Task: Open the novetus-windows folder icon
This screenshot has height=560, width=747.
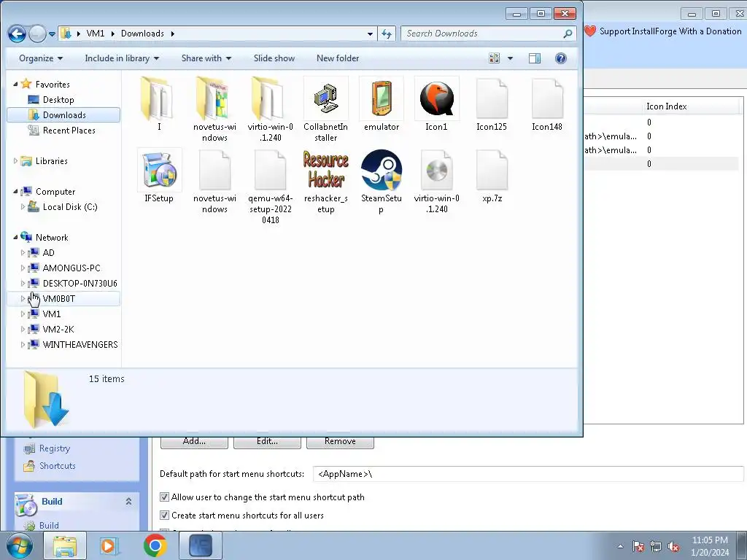Action: (214, 109)
